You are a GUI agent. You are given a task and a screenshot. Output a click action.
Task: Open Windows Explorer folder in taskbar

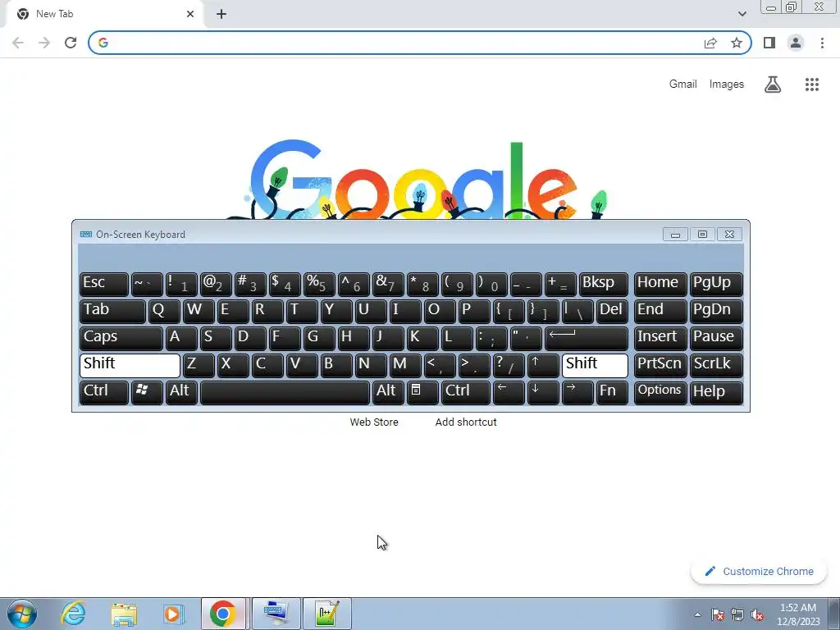pyautogui.click(x=124, y=614)
